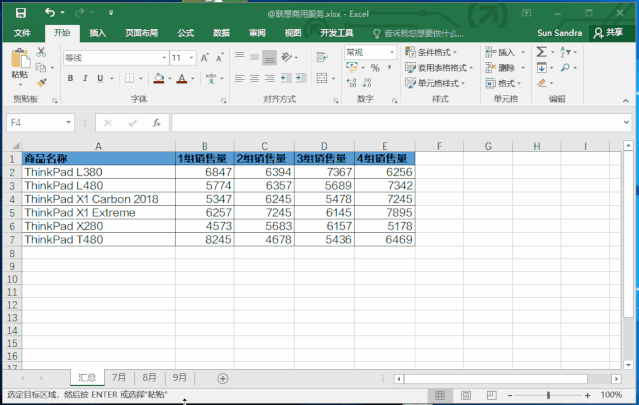Increase font size with the larger A
The height and width of the screenshot is (405, 639).
click(205, 57)
